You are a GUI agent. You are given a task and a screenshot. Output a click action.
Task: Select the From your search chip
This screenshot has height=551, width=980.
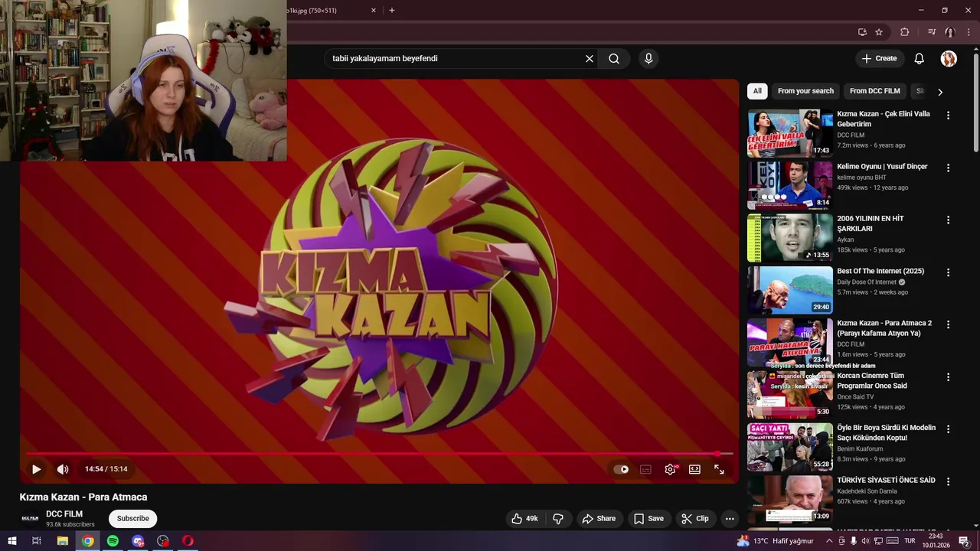coord(805,91)
